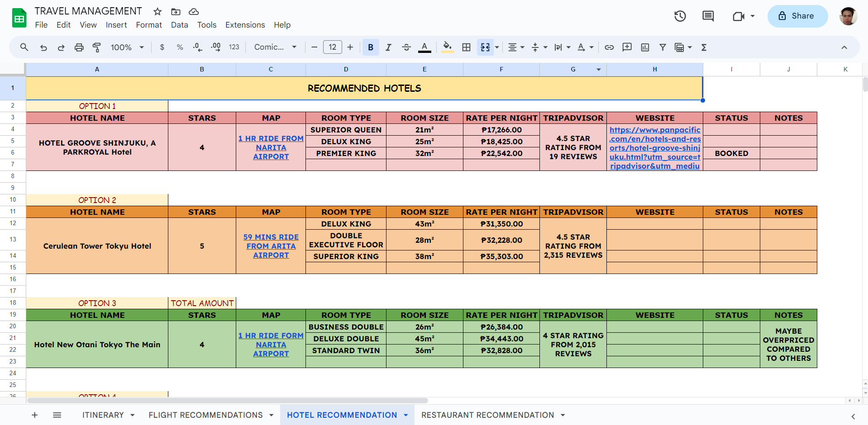Open the functions sigma menu

[704, 47]
